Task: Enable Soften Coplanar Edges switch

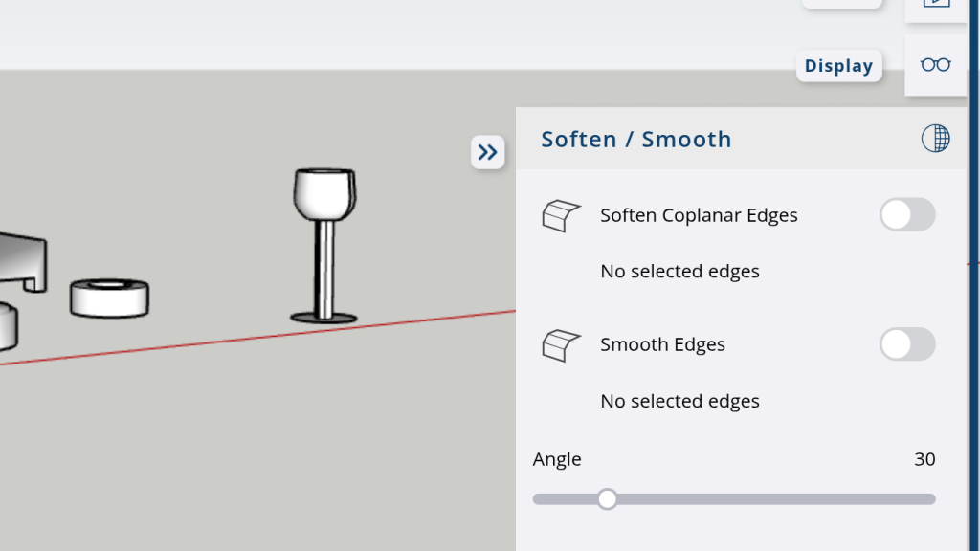Action: click(906, 215)
